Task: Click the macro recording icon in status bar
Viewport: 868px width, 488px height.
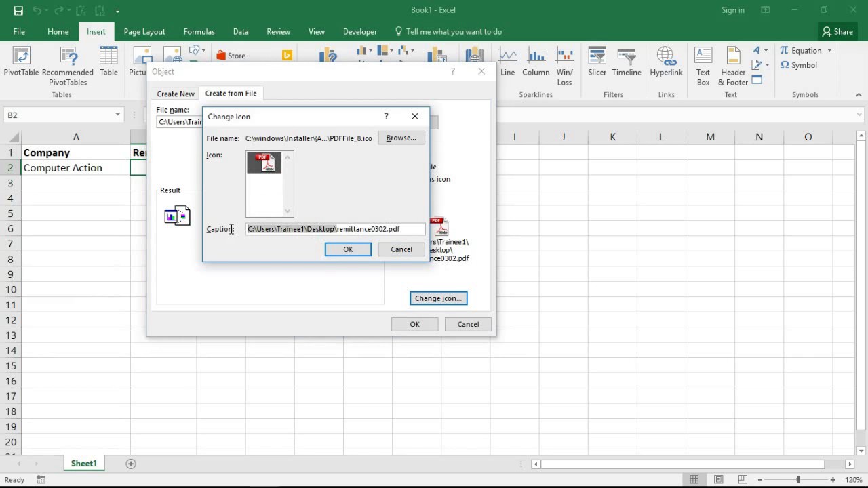Action: pos(41,480)
